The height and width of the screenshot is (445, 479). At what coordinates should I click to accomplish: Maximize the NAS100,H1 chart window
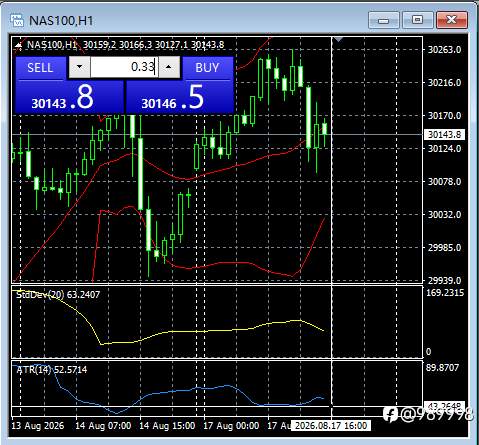click(417, 20)
